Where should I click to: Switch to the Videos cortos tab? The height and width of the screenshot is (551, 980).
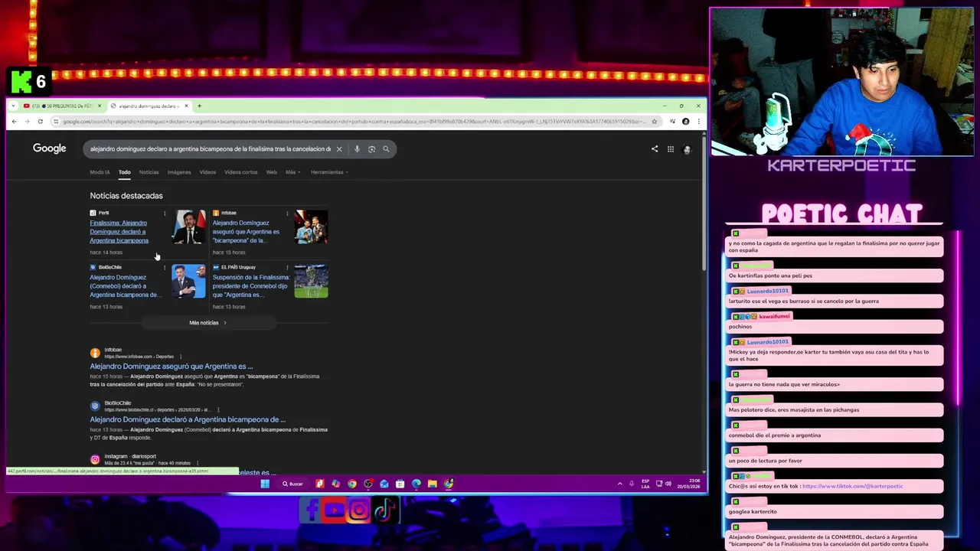tap(241, 172)
